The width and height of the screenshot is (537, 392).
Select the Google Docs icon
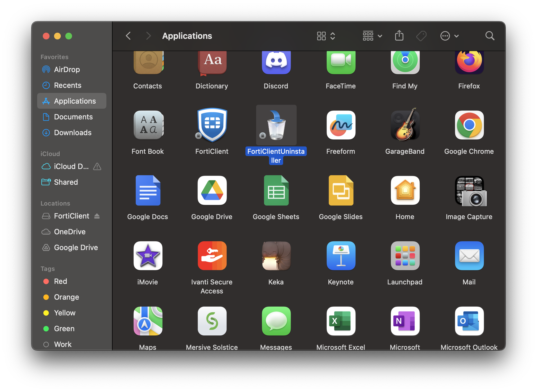click(148, 190)
